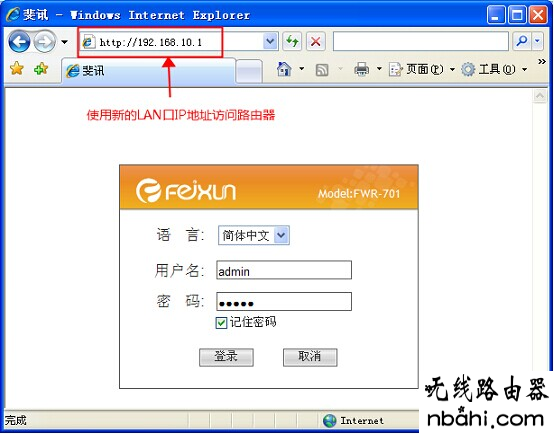Stop loading with the red X icon
Image resolution: width=554 pixels, height=434 pixels.
[x=316, y=42]
